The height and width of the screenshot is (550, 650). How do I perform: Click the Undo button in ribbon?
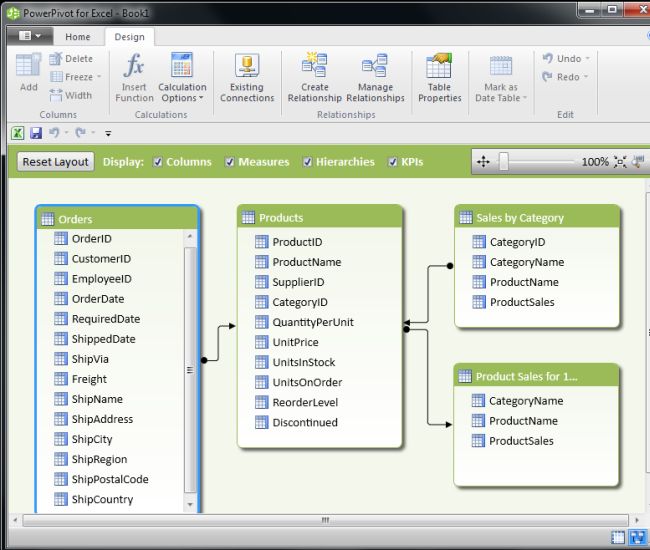click(x=562, y=58)
